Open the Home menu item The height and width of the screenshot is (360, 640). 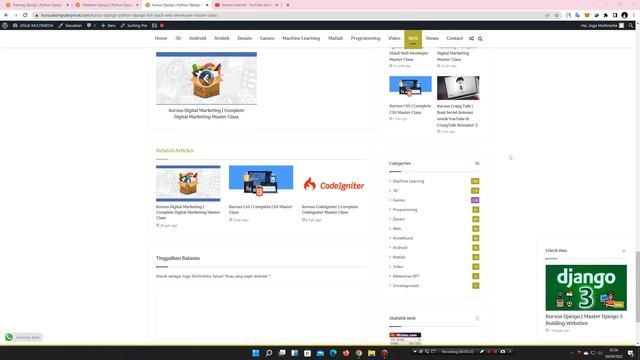coord(161,38)
